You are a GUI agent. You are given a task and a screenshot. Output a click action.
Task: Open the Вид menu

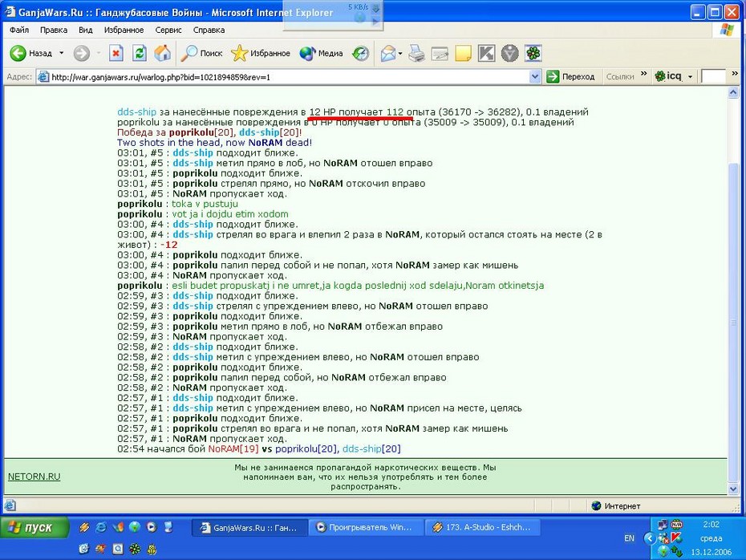point(86,30)
